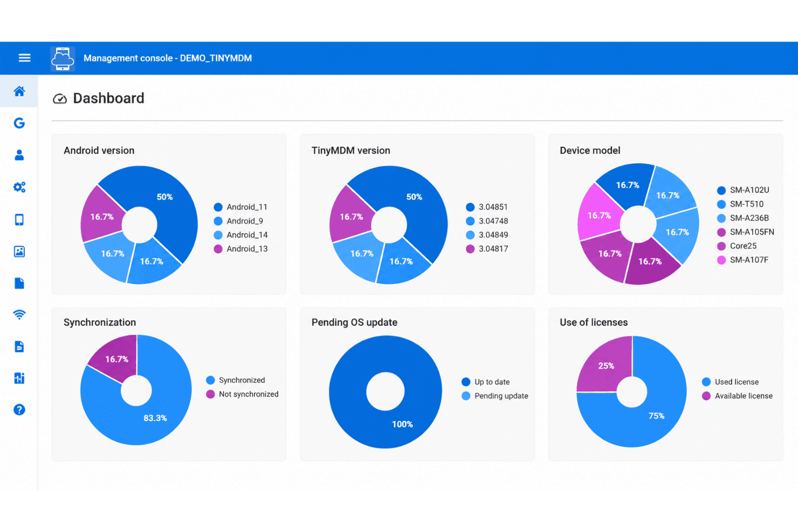Click the Android version card title
Image resolution: width=798 pixels, height=532 pixels.
coord(99,151)
